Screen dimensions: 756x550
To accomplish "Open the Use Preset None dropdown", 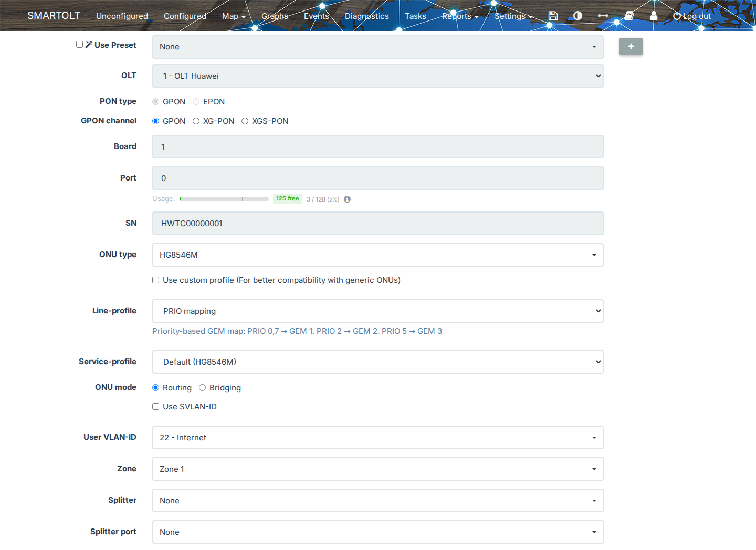I will tap(378, 47).
